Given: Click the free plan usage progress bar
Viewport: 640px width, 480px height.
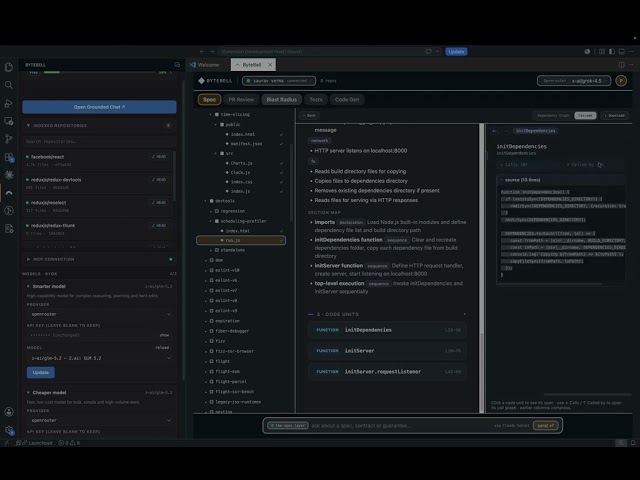Looking at the screenshot, I should (99, 72).
